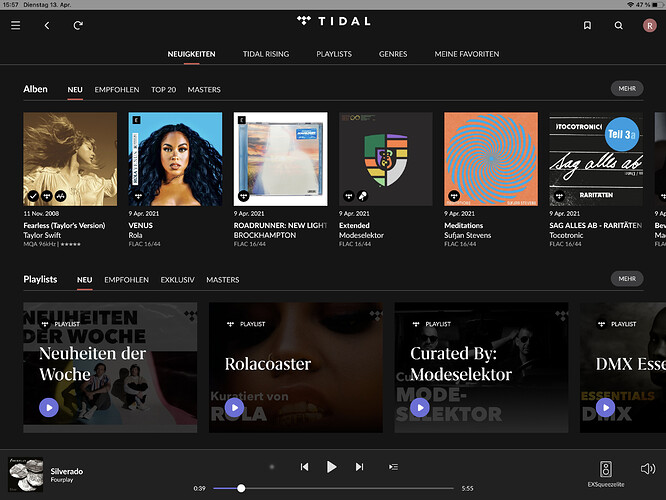
Task: Open Extended album title
Action: pos(354,225)
